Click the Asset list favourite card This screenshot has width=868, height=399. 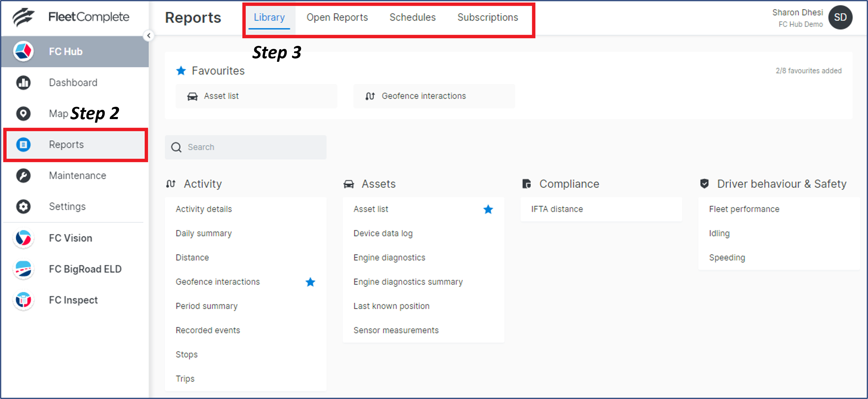click(256, 96)
